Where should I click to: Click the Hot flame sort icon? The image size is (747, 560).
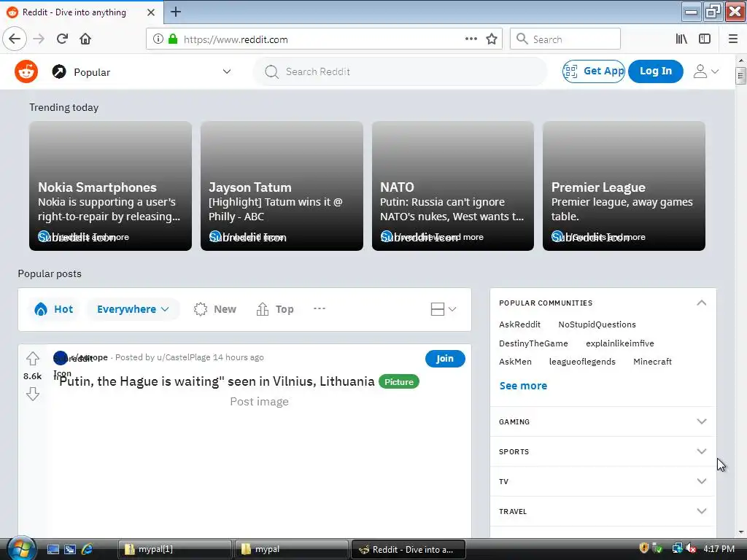[x=41, y=309]
